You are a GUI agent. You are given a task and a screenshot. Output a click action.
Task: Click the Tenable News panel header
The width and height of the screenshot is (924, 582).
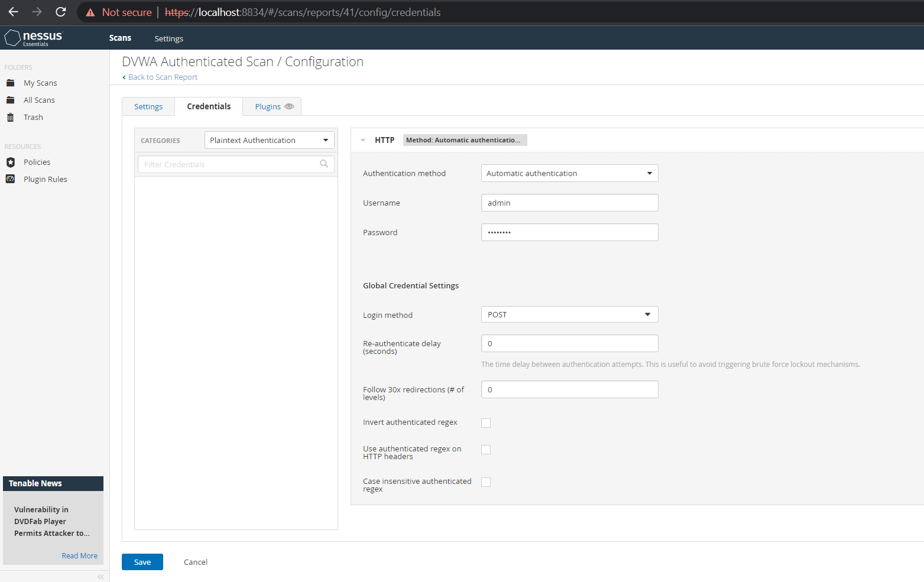pos(53,483)
